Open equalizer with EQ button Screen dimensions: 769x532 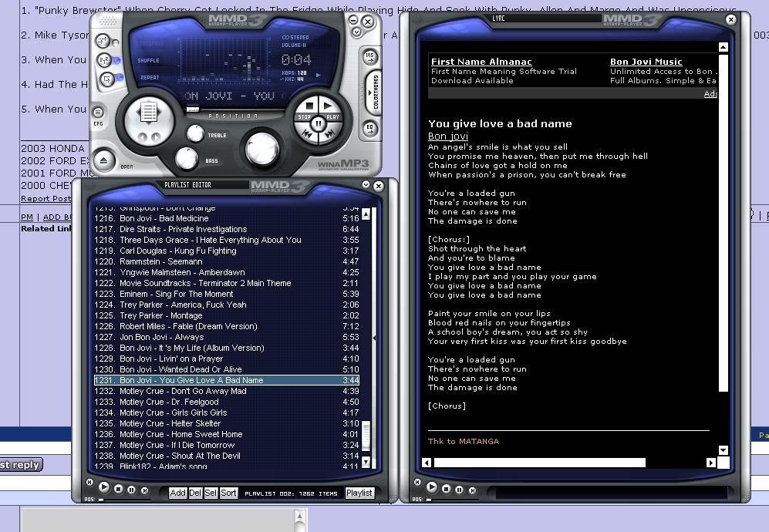coord(369,129)
